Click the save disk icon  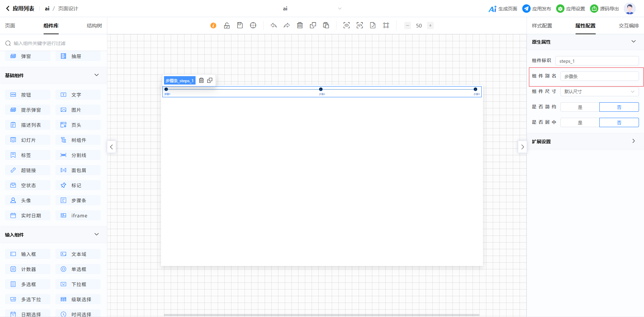click(240, 25)
